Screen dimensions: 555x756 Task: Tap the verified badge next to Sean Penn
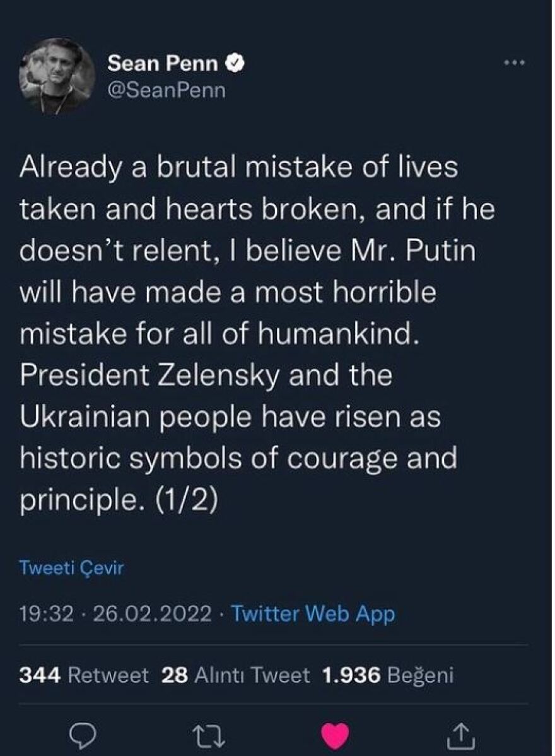click(x=236, y=62)
